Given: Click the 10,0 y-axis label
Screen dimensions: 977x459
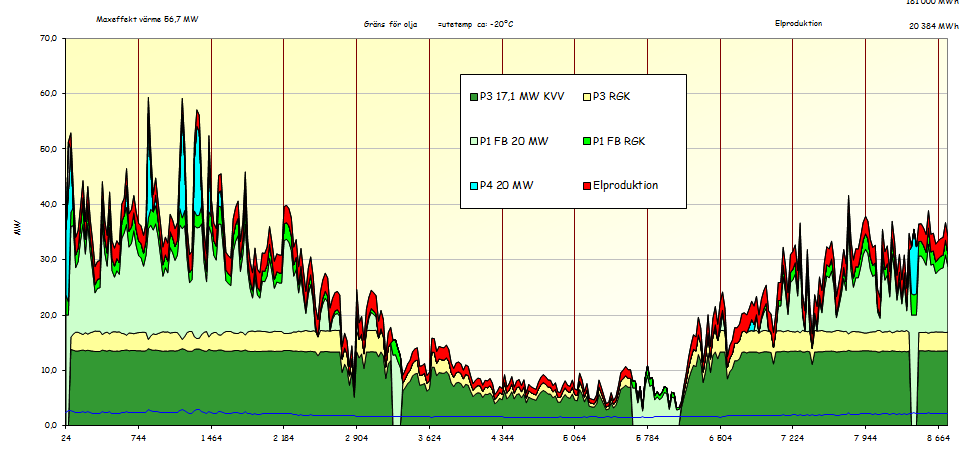Looking at the screenshot, I should point(49,370).
